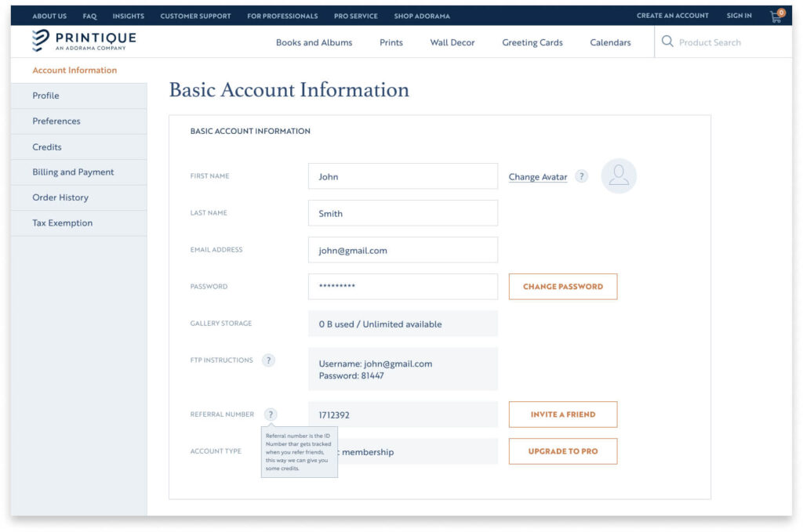This screenshot has height=532, width=803.
Task: Open the help tooltip beside Change Avatar
Action: (x=581, y=176)
